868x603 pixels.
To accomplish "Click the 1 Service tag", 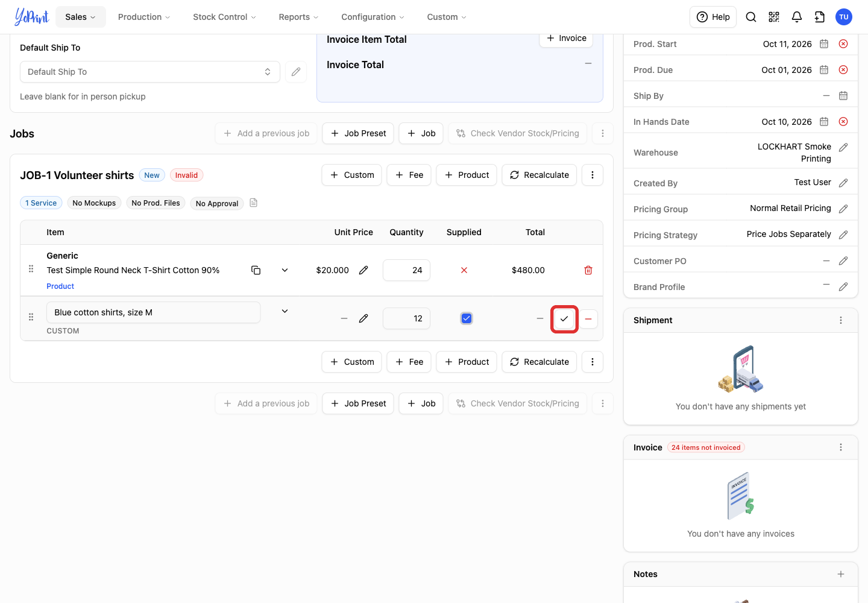I will 41,203.
